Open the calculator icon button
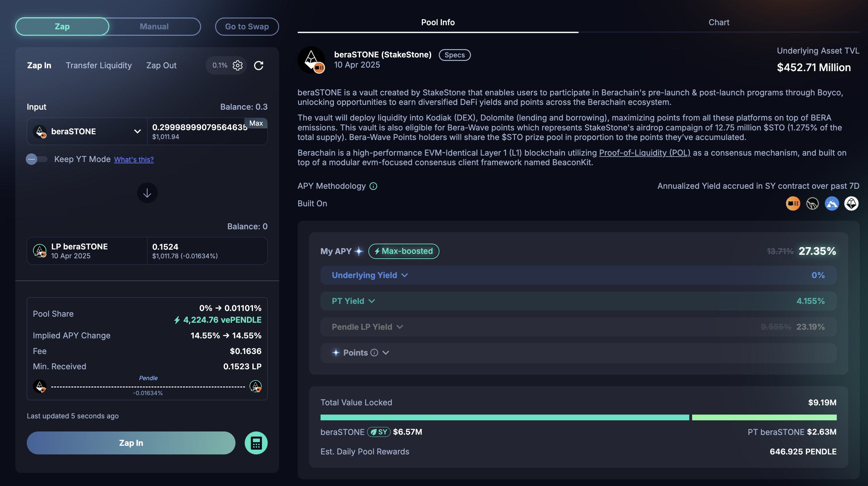 (256, 443)
